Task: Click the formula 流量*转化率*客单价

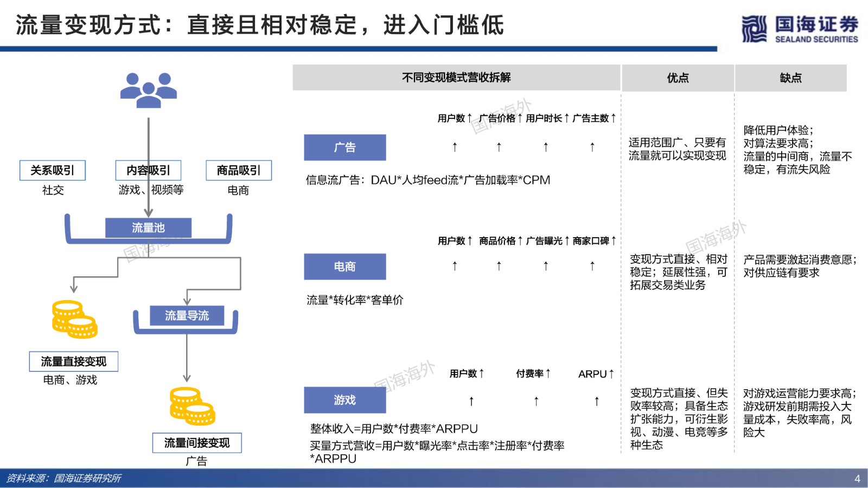Action: (355, 300)
